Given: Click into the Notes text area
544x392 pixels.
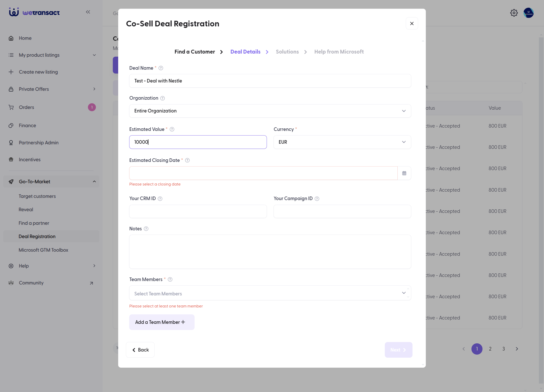Looking at the screenshot, I should [x=270, y=252].
